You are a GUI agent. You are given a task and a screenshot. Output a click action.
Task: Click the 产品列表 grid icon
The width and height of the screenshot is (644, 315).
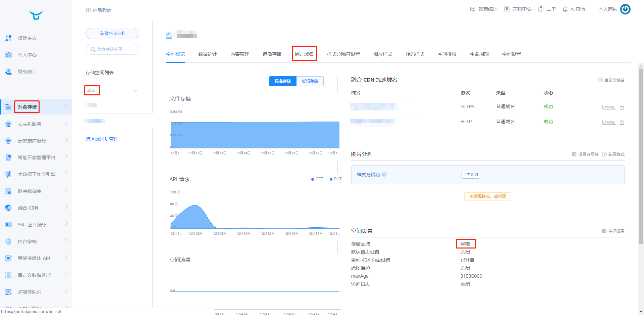tap(88, 10)
